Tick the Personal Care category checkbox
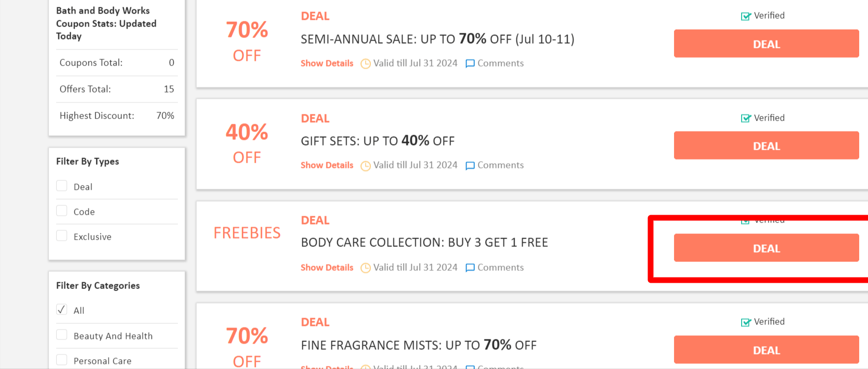The width and height of the screenshot is (868, 369). [x=62, y=360]
